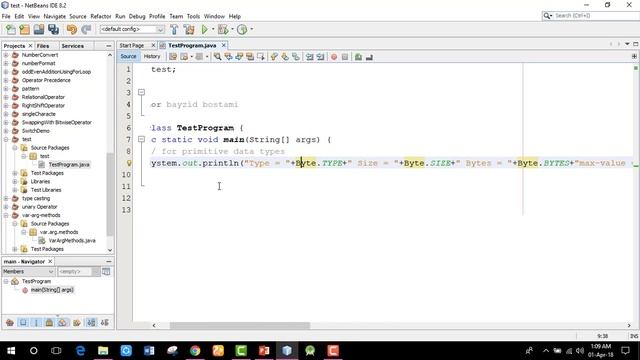Open Microsoft Edge from the taskbar
Viewport: 640px width, 360px height.
click(x=80, y=351)
